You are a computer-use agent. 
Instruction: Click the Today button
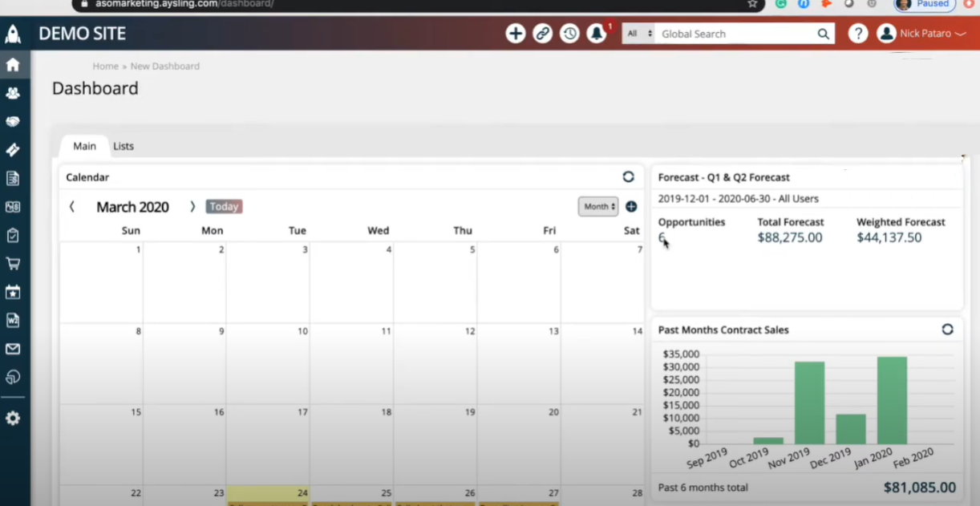tap(224, 206)
